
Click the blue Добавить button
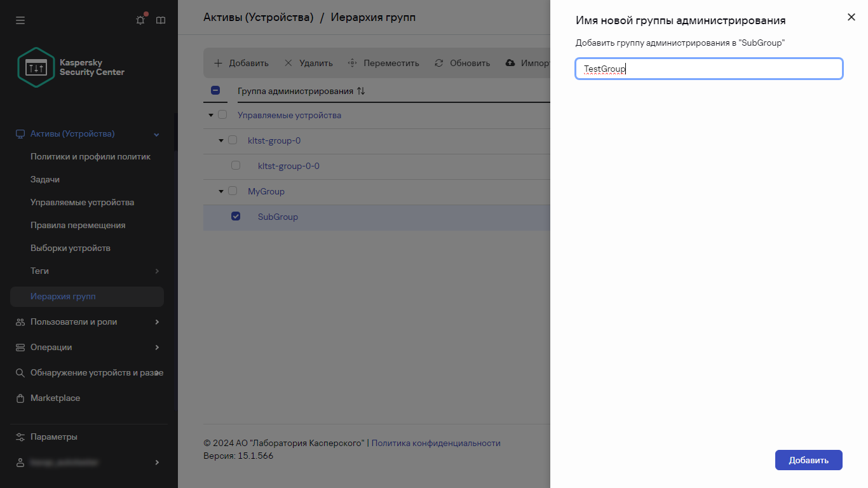(808, 460)
